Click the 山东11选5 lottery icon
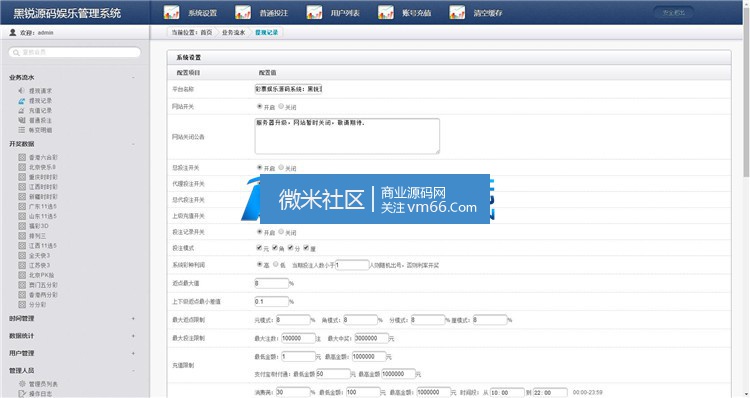This screenshot has width=750, height=398. 22,216
